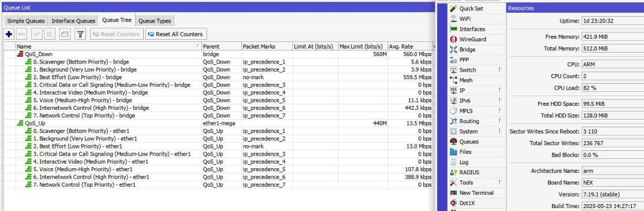Select the Queue Tree tab
644x211 pixels.
click(117, 20)
